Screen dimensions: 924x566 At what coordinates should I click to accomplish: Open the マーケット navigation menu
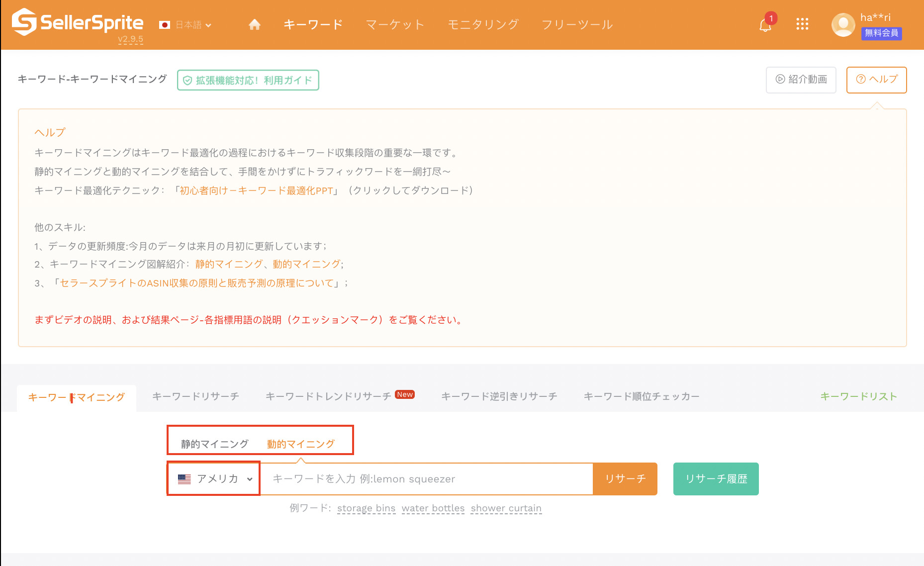pos(395,24)
